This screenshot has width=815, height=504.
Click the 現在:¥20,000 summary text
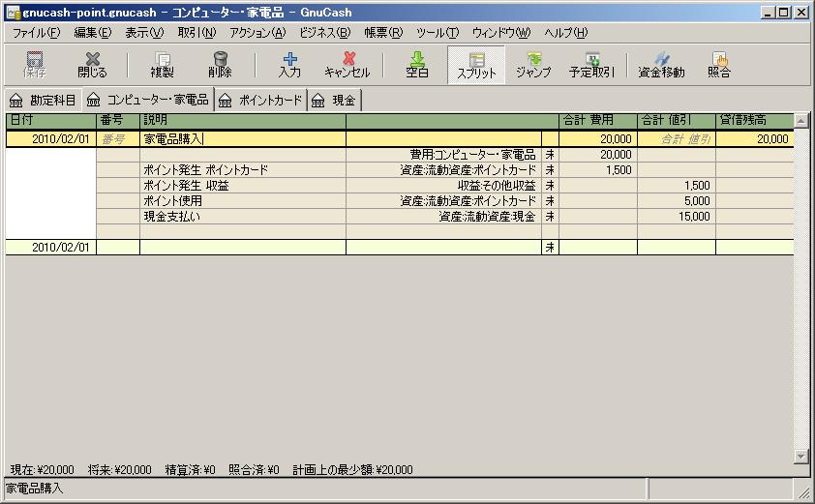point(42,470)
